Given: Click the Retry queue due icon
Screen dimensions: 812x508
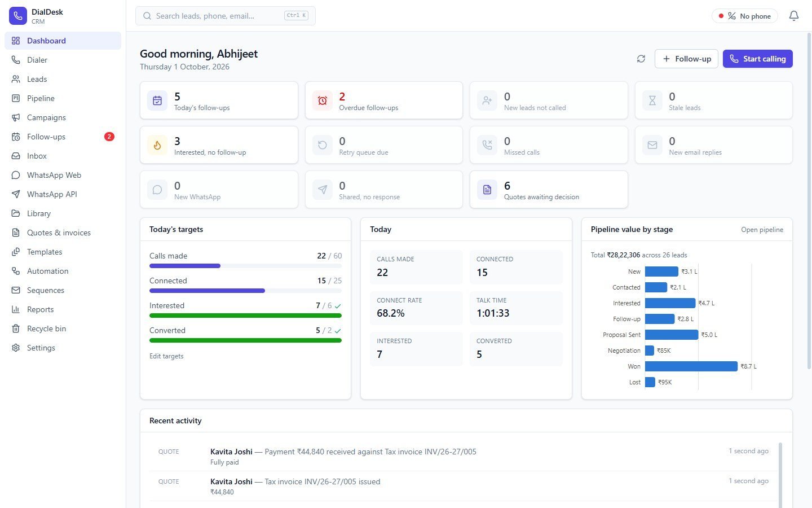Looking at the screenshot, I should click(323, 145).
